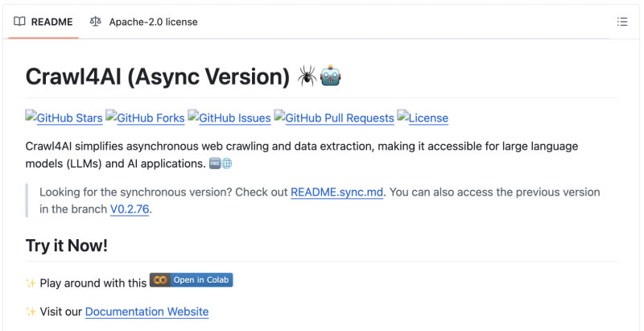
Task: Open the V0.2.76 branch link
Action: (x=130, y=209)
